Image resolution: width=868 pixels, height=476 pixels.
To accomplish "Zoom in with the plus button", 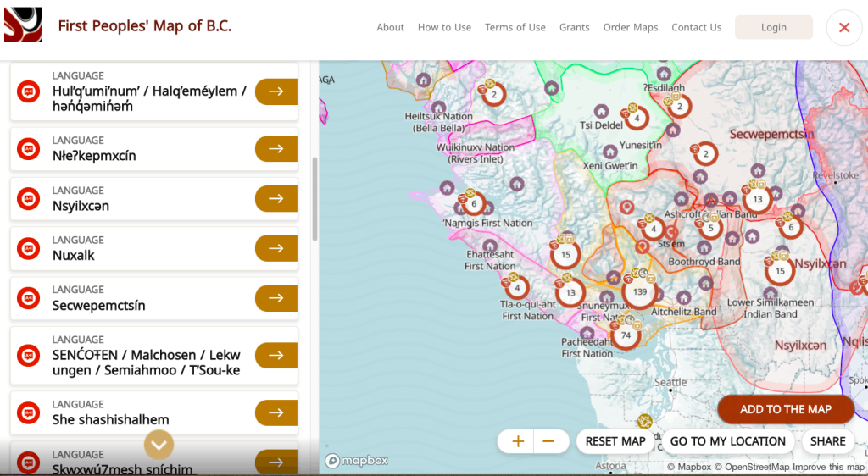I will coord(518,441).
